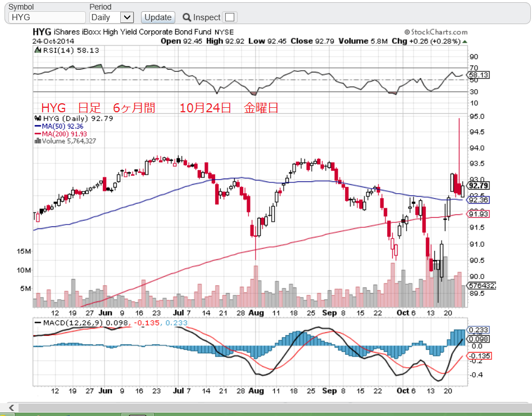Enable the Inspect checkbox
This screenshot has width=532, height=416.
tap(230, 17)
